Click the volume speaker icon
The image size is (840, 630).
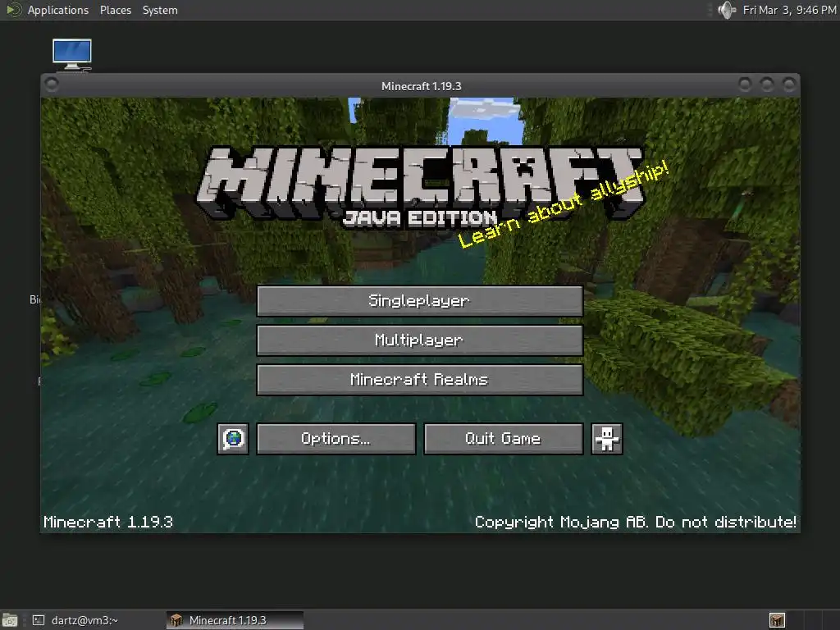(727, 10)
